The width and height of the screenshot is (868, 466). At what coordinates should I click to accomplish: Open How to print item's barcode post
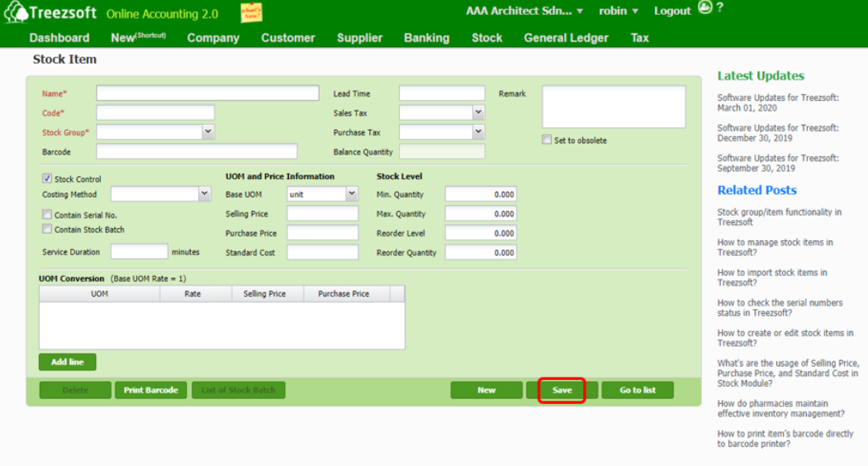785,438
